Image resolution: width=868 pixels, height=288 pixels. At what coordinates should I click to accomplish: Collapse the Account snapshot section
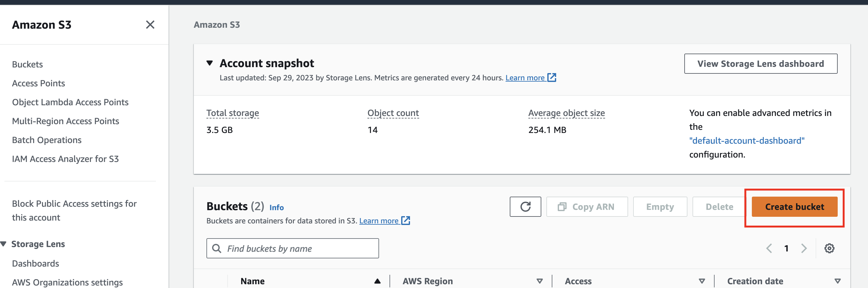210,63
